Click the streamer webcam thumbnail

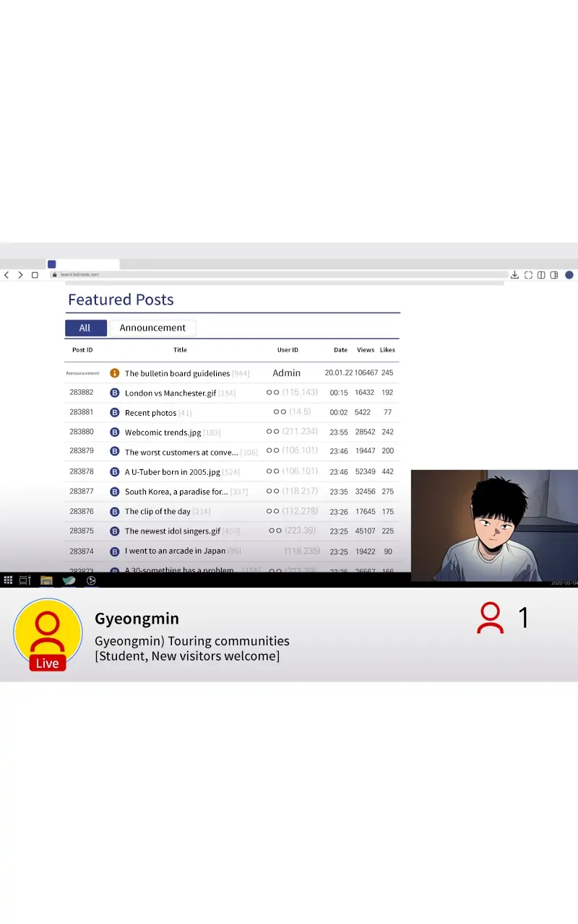click(494, 526)
